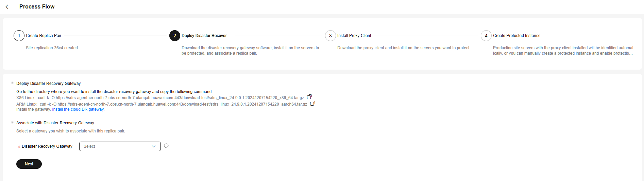Click the Site-replication-36c4 created text

tap(52, 48)
